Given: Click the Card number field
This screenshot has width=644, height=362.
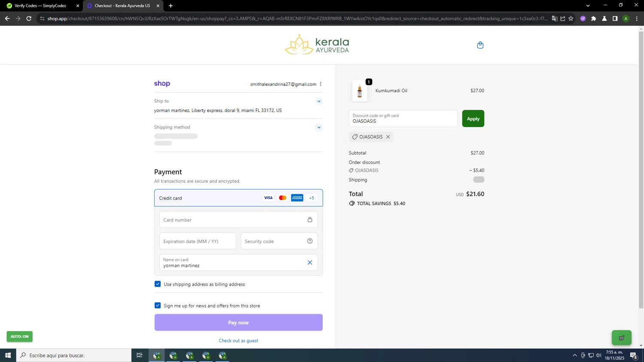Looking at the screenshot, I should point(238,220).
